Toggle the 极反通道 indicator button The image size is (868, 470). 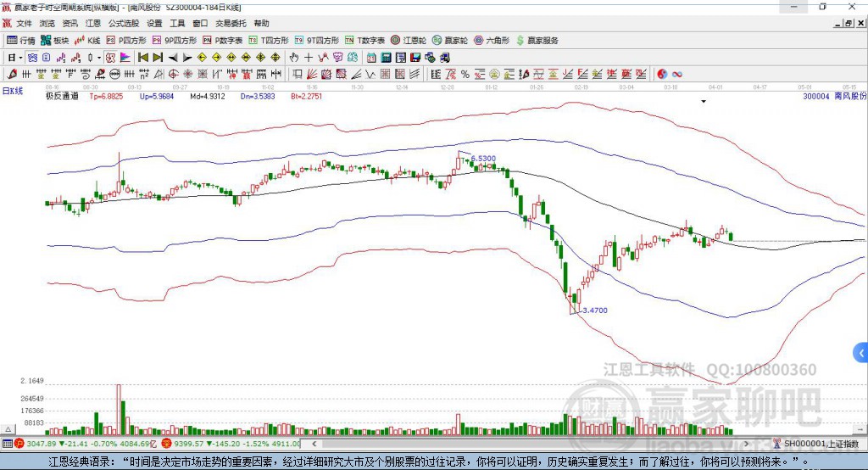pos(62,96)
